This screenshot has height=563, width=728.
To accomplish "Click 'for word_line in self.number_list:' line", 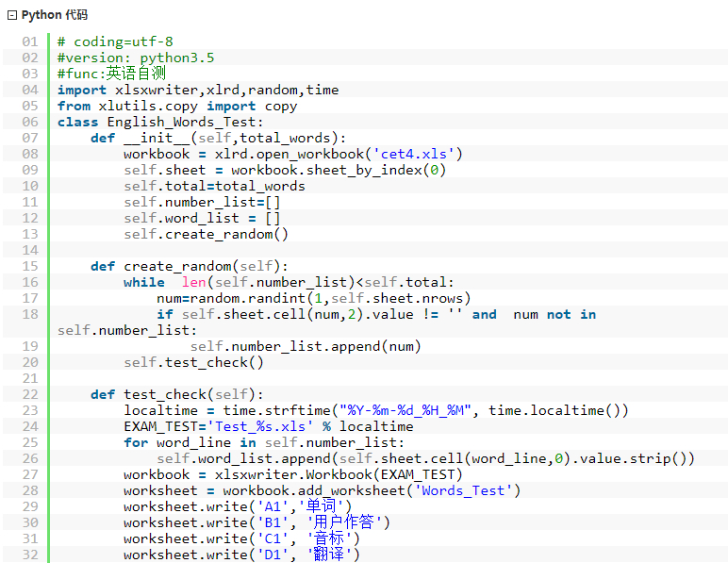I will [x=264, y=442].
